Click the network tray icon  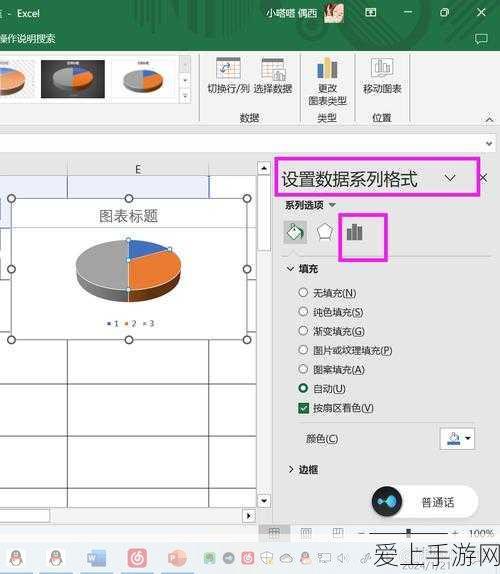pos(324,558)
